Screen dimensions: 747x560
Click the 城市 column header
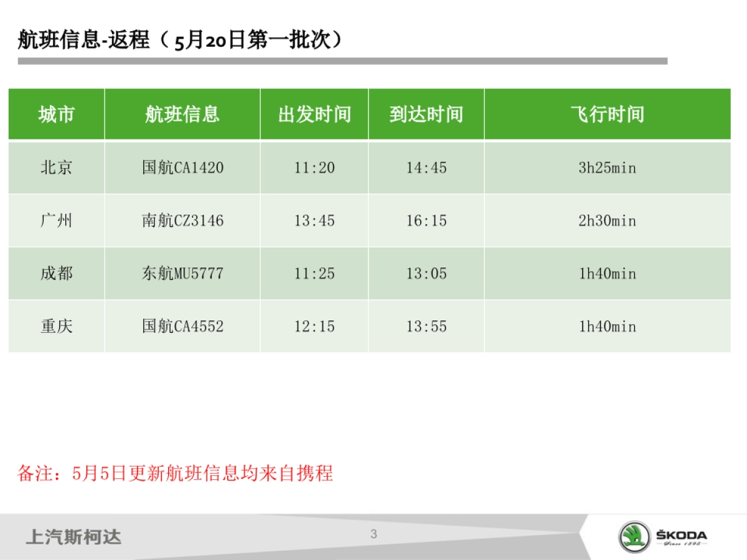pyautogui.click(x=56, y=114)
